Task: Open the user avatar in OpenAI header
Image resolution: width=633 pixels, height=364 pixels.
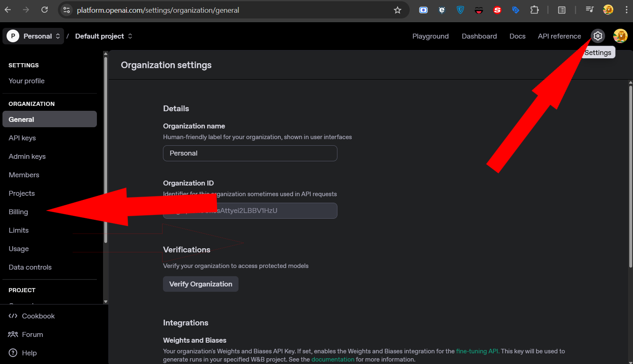Action: click(x=620, y=36)
